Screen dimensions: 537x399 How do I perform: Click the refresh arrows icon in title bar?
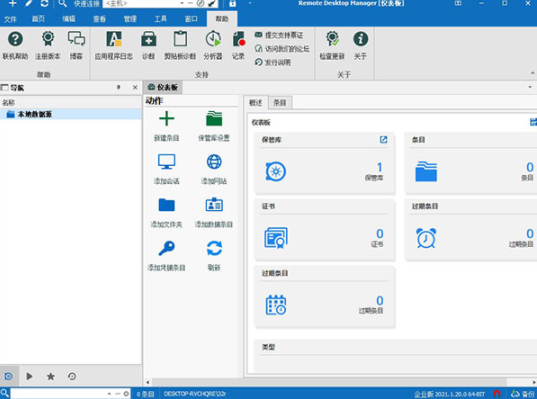pos(45,3)
